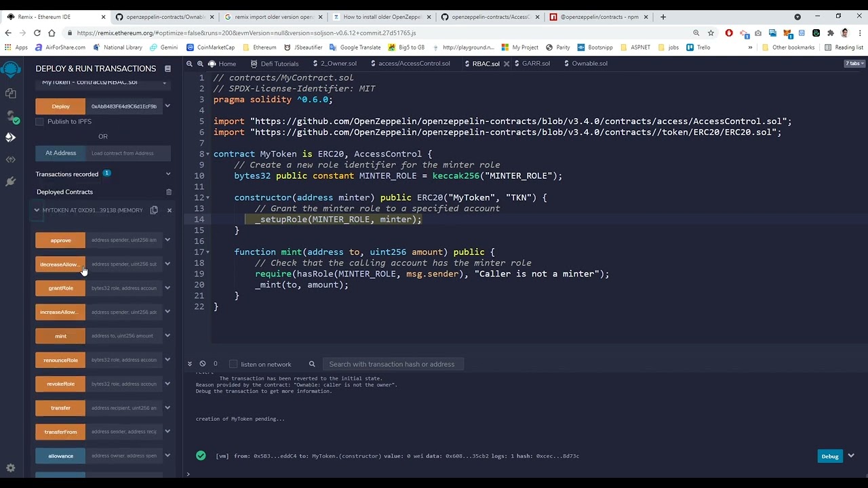This screenshot has width=868, height=488.
Task: Click the browser address bar URL
Action: click(x=246, y=33)
